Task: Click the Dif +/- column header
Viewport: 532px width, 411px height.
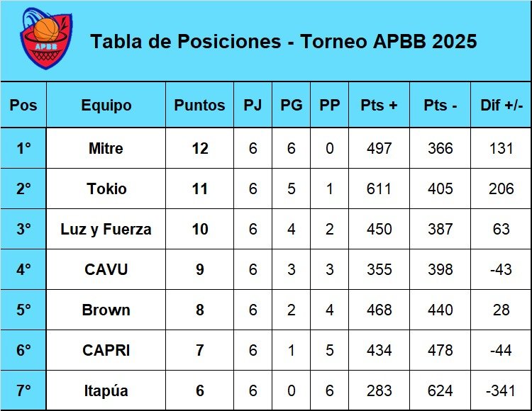Action: click(x=501, y=105)
